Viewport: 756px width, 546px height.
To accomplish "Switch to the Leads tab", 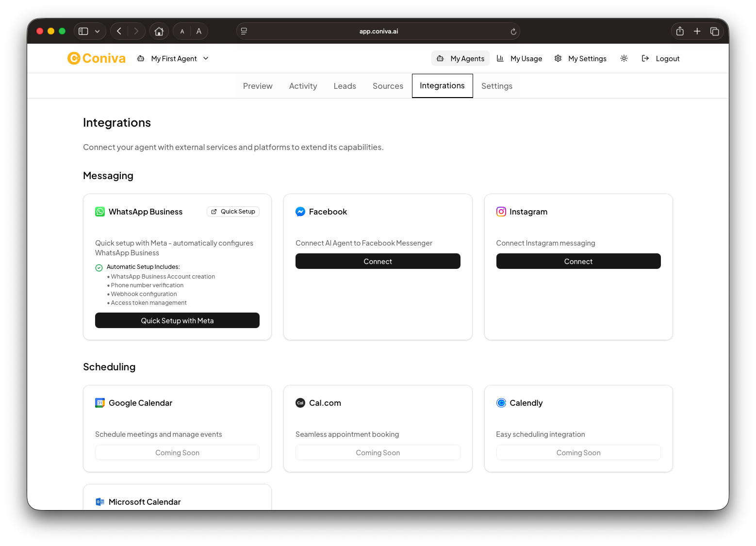I will coord(345,85).
